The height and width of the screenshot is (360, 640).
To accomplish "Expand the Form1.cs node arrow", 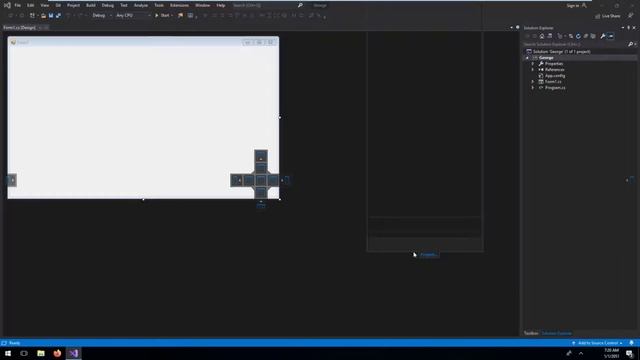I will tap(533, 82).
